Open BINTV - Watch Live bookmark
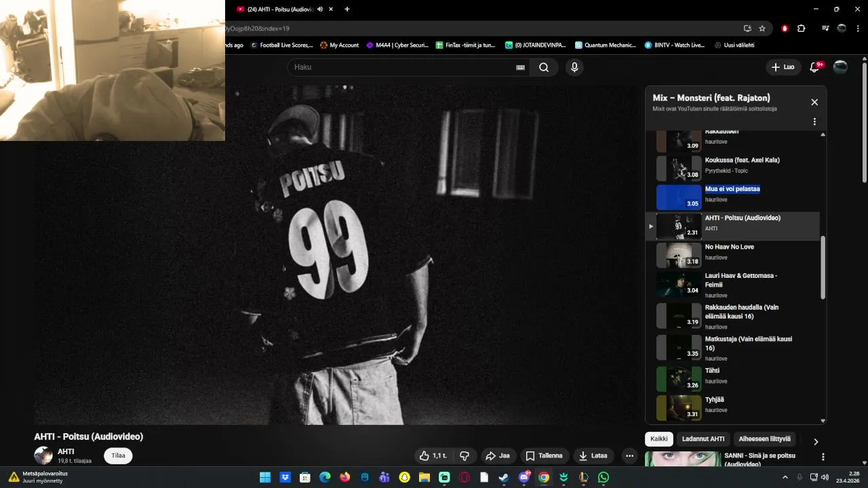The image size is (868, 488). [x=675, y=45]
